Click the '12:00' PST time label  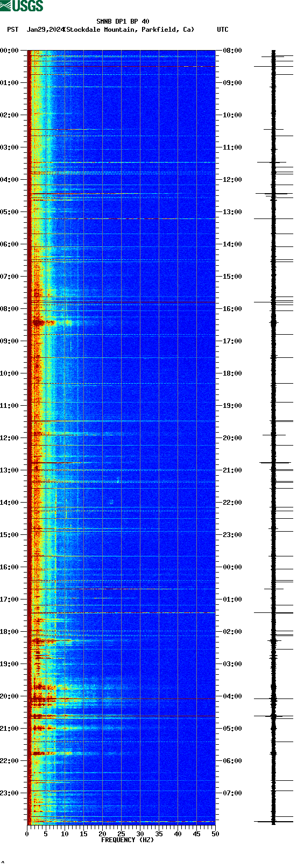[x=9, y=438]
